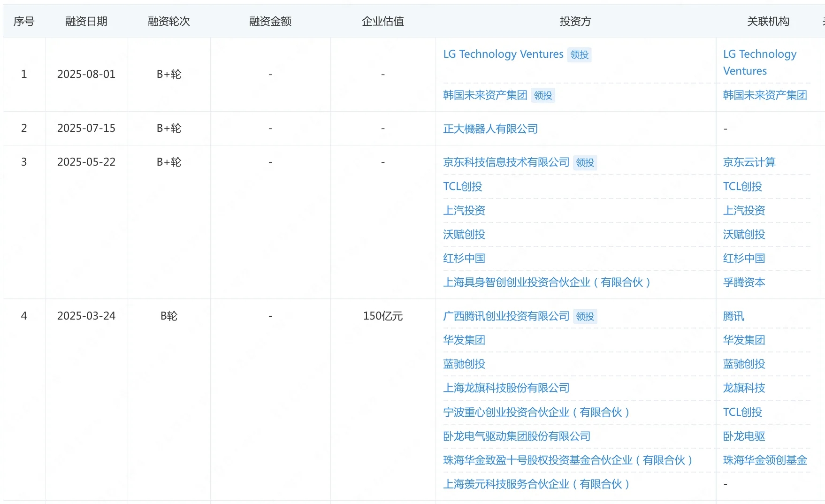
Task: Open 沃赋创投 in 投资方 column
Action: [x=464, y=234]
